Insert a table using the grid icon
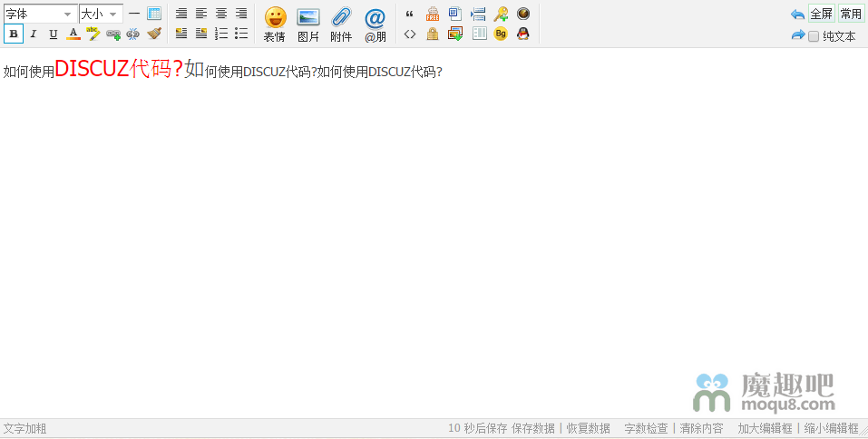 click(x=154, y=14)
